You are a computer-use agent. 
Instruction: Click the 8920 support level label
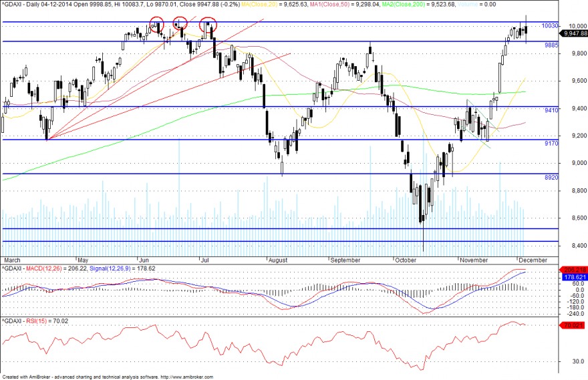[551, 177]
